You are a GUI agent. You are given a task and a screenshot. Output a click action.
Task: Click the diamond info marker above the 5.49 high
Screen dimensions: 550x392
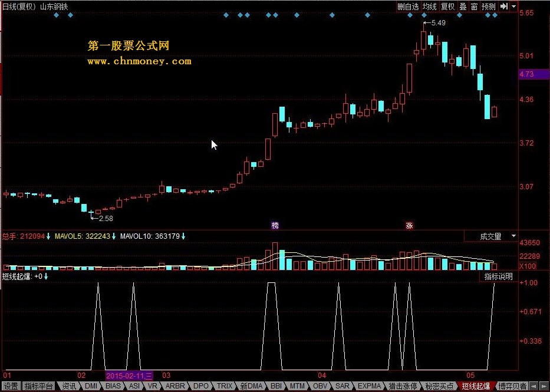[424, 15]
